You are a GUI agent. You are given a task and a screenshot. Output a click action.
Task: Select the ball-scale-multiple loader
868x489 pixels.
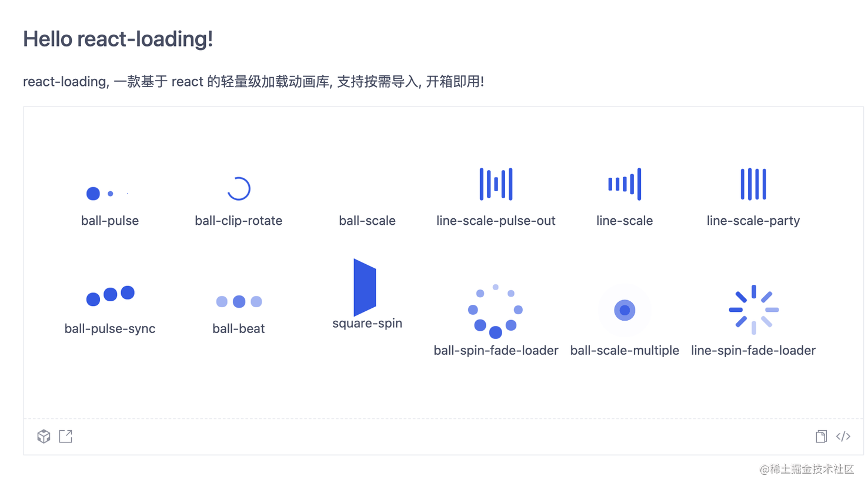click(625, 310)
